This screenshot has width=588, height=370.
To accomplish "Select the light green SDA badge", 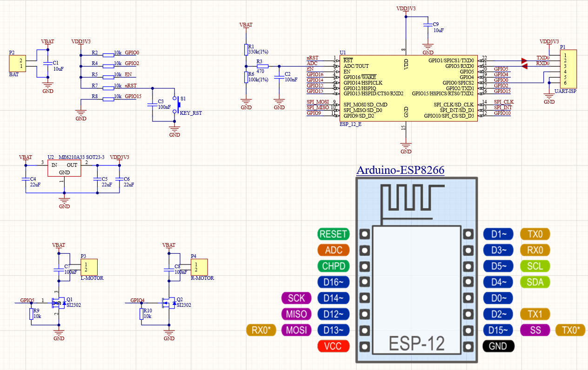I will (x=535, y=282).
